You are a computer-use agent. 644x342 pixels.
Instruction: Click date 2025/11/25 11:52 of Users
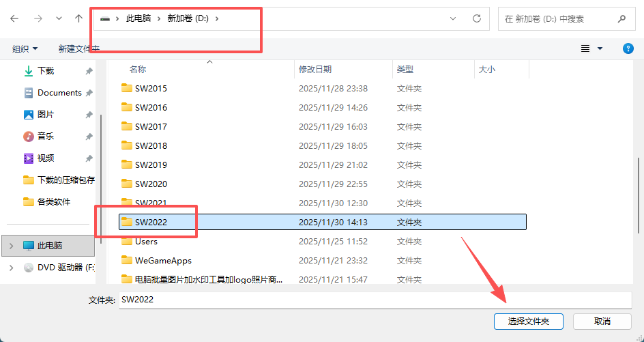[x=333, y=241]
